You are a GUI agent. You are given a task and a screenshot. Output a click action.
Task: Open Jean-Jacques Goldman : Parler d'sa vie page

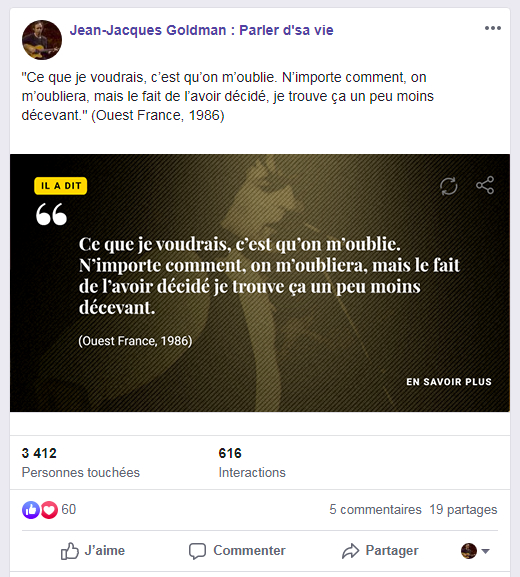tap(201, 30)
